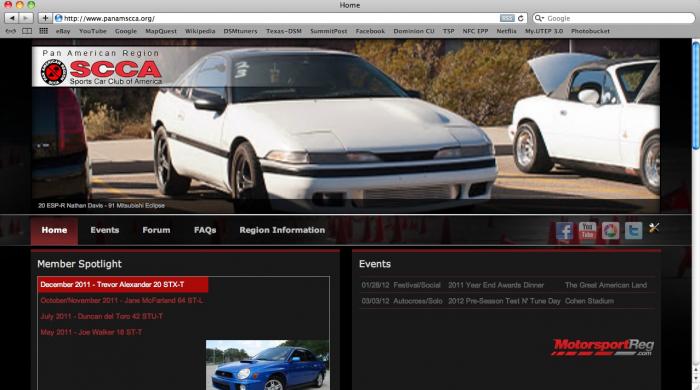Select December 2011 Trevor Alexander spotlight
Screen dimensions: 700x390
point(123,285)
